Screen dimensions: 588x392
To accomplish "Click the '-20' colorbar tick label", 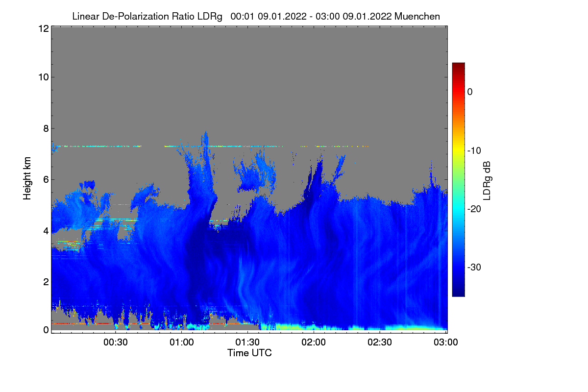I will pyautogui.click(x=474, y=209).
